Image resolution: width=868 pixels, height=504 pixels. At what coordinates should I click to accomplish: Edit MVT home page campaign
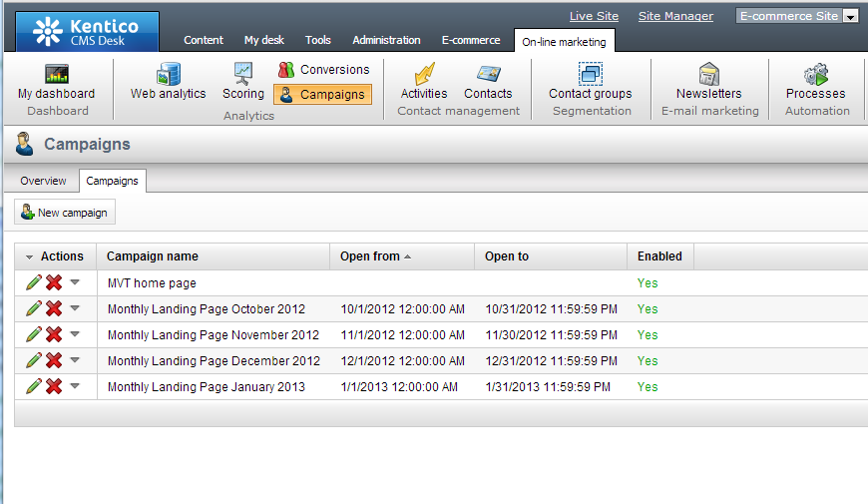[x=34, y=282]
